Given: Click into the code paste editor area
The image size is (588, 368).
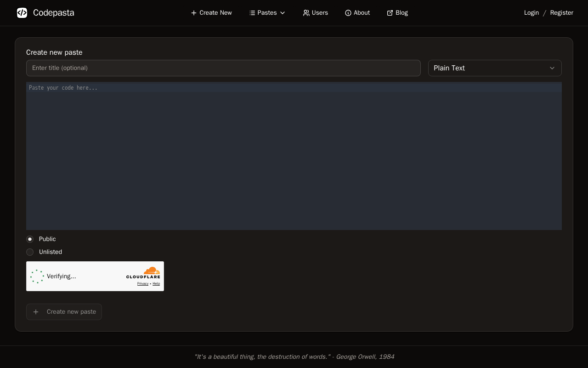Looking at the screenshot, I should [x=294, y=156].
